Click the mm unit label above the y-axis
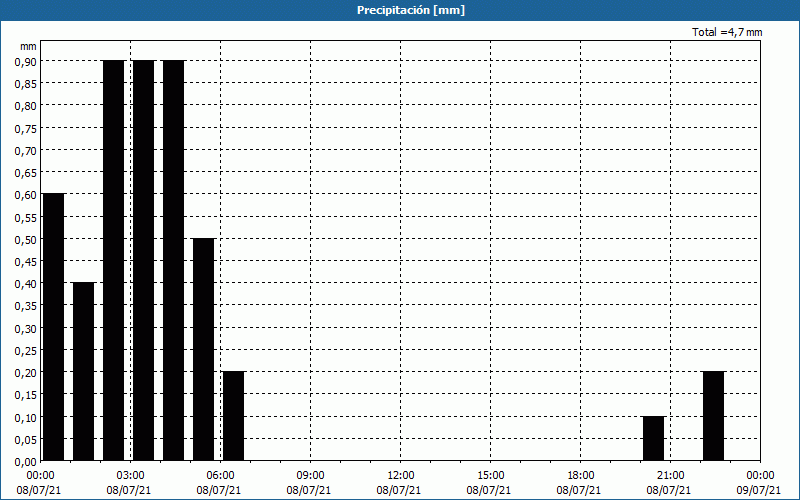Image resolution: width=800 pixels, height=500 pixels. [28, 46]
